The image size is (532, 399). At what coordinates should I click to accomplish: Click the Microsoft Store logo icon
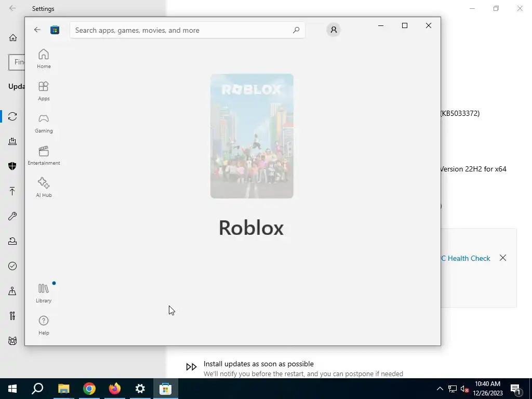point(55,30)
